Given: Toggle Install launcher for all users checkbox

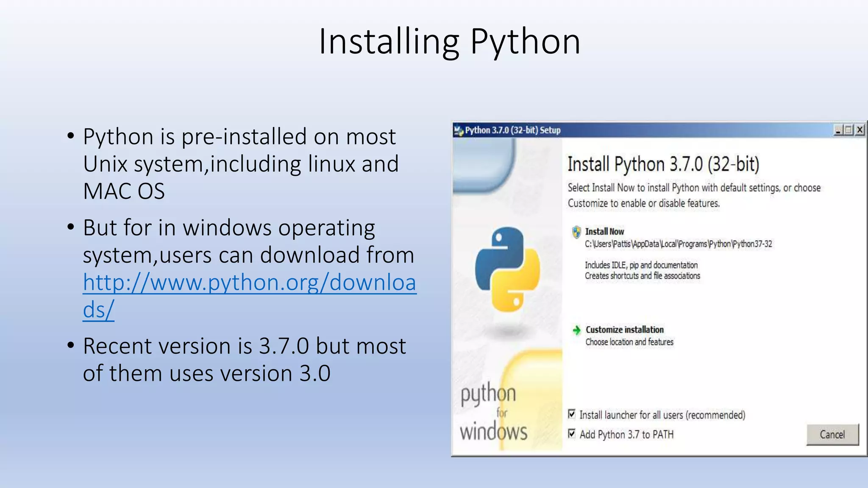Looking at the screenshot, I should click(572, 414).
